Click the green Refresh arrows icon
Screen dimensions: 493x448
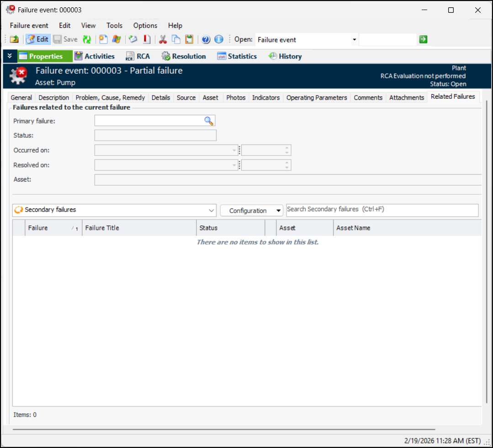point(87,39)
